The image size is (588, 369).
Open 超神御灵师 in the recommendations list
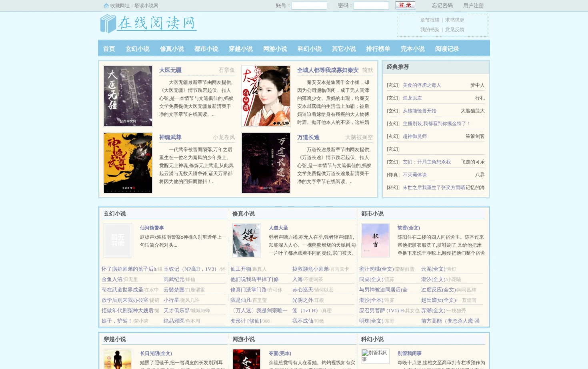[x=415, y=136]
